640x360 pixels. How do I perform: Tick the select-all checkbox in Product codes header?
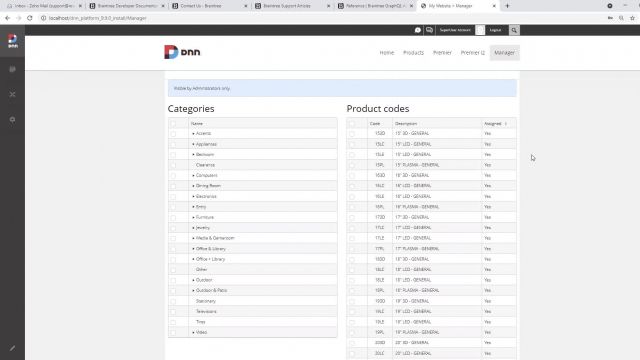(352, 124)
